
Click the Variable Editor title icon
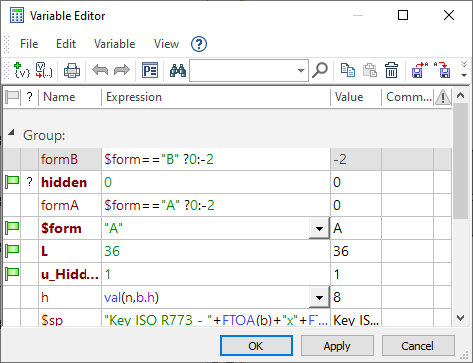coord(17,16)
